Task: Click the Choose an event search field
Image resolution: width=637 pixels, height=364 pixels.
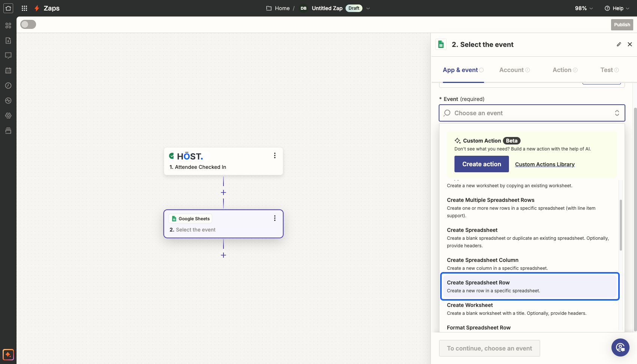Action: point(532,113)
